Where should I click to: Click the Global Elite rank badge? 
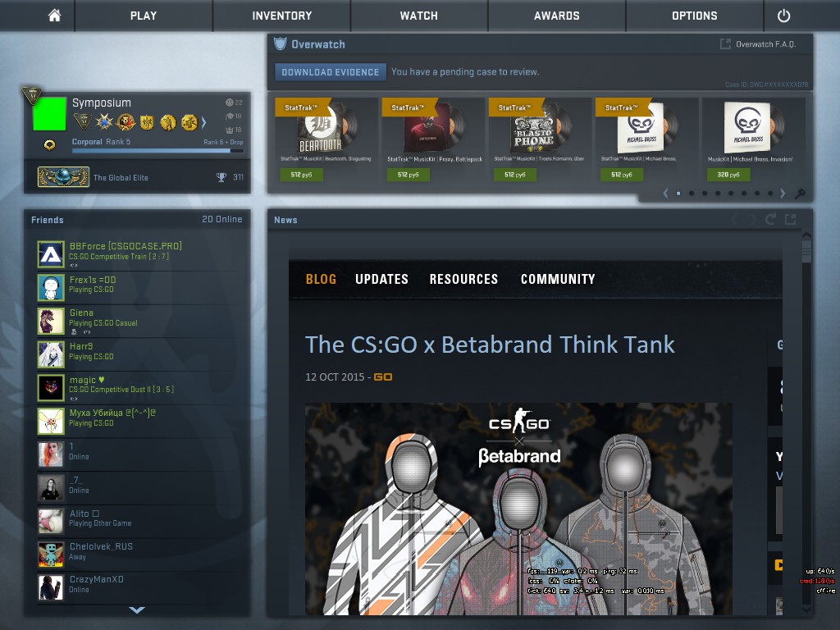(63, 177)
